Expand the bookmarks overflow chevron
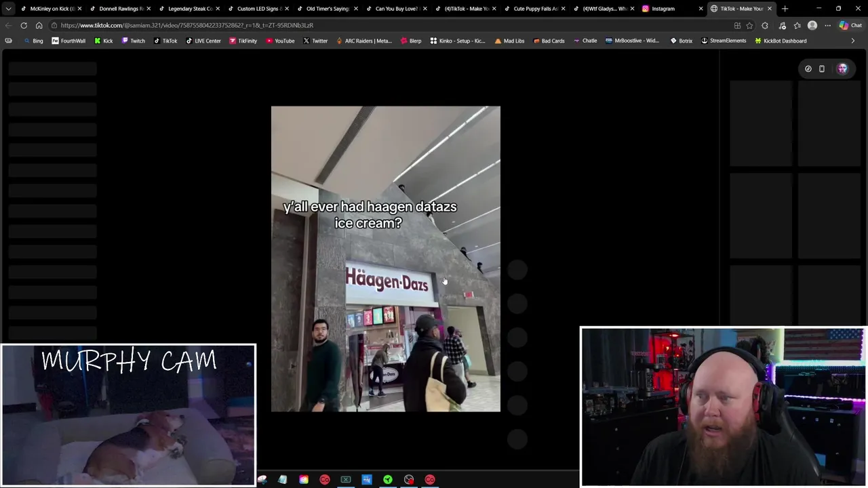 pyautogui.click(x=852, y=41)
